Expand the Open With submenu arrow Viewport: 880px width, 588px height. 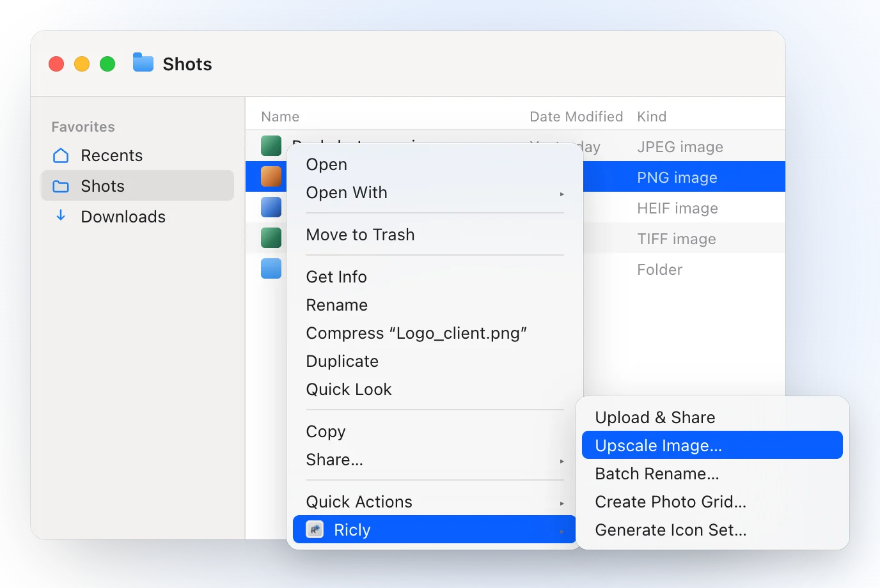pos(562,194)
